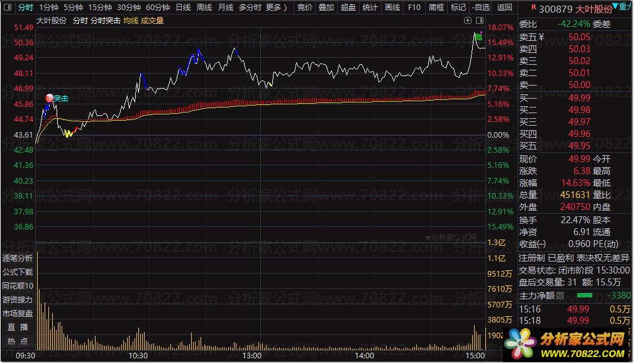The width and height of the screenshot is (635, 364).
Task: Click the 13:00 time axis label
Action: click(x=251, y=355)
